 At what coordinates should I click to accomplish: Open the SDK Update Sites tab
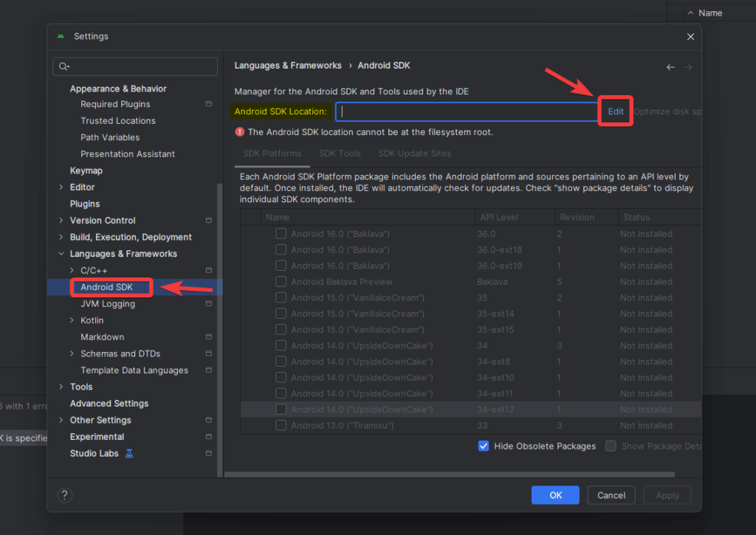[x=414, y=153]
